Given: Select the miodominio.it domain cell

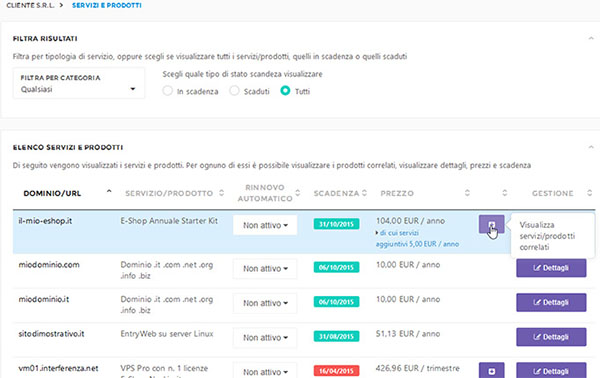Looking at the screenshot, I should [44, 299].
